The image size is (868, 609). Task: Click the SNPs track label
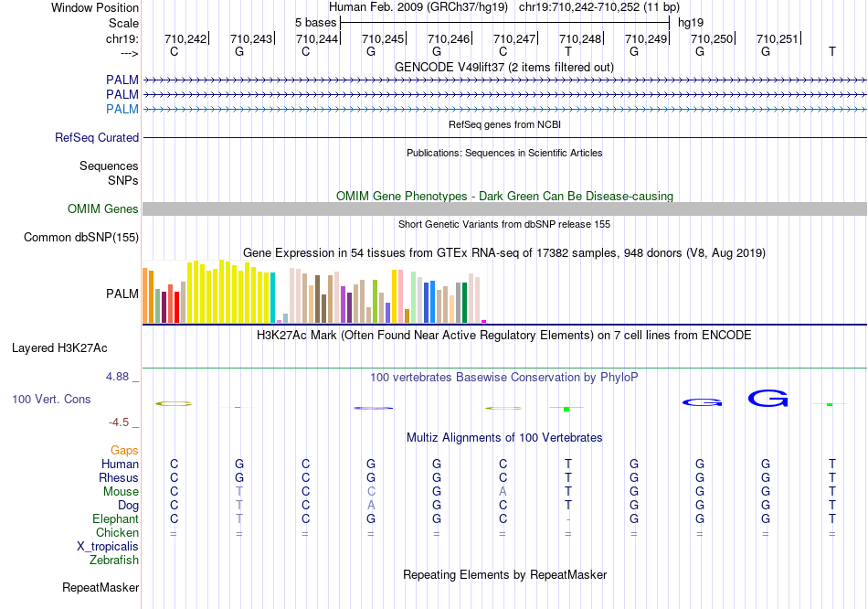(x=123, y=180)
